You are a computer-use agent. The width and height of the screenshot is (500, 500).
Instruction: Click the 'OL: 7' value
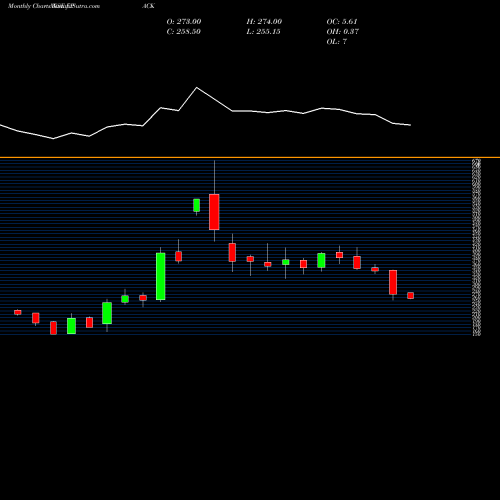[x=337, y=42]
